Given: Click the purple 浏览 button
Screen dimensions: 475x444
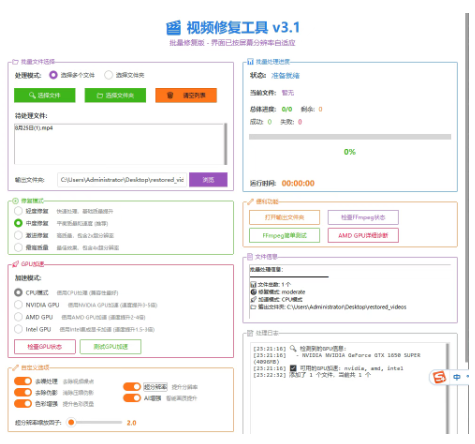Looking at the screenshot, I should (x=208, y=180).
